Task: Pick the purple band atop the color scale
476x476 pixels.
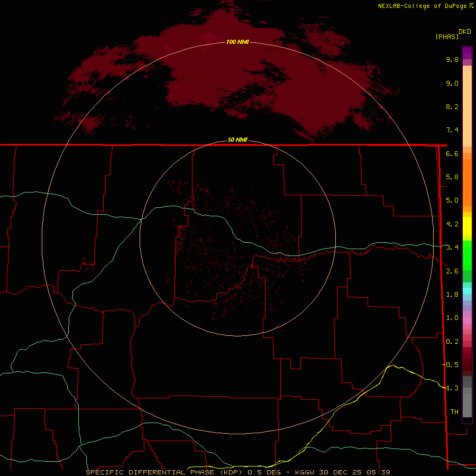Action: click(467, 53)
